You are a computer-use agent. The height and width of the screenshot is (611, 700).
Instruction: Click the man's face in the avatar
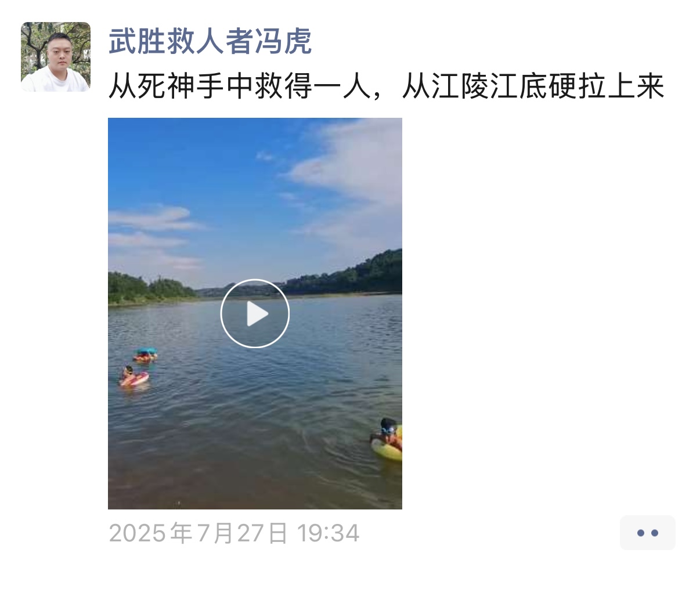click(x=59, y=50)
